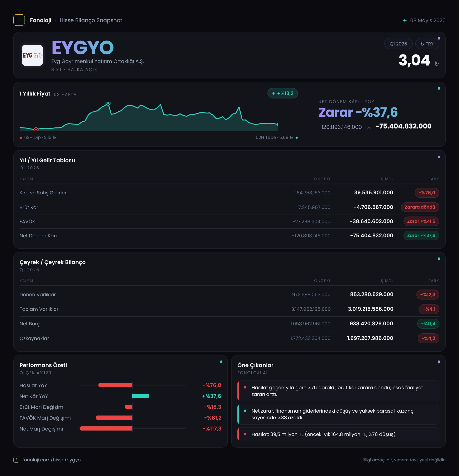Viewport: 459px width, 476px height.
Task: Click the value 39.535.901.000
Action: pyautogui.click(x=373, y=193)
